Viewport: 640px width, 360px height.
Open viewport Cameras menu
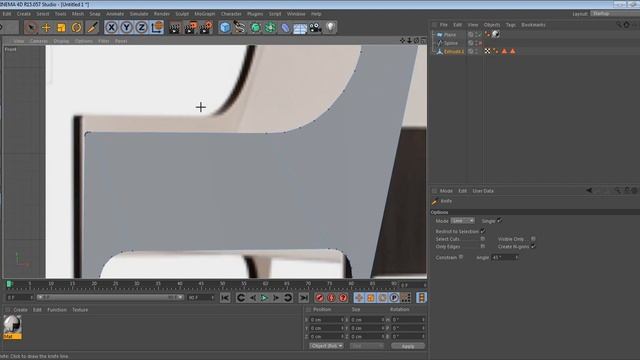(39, 41)
